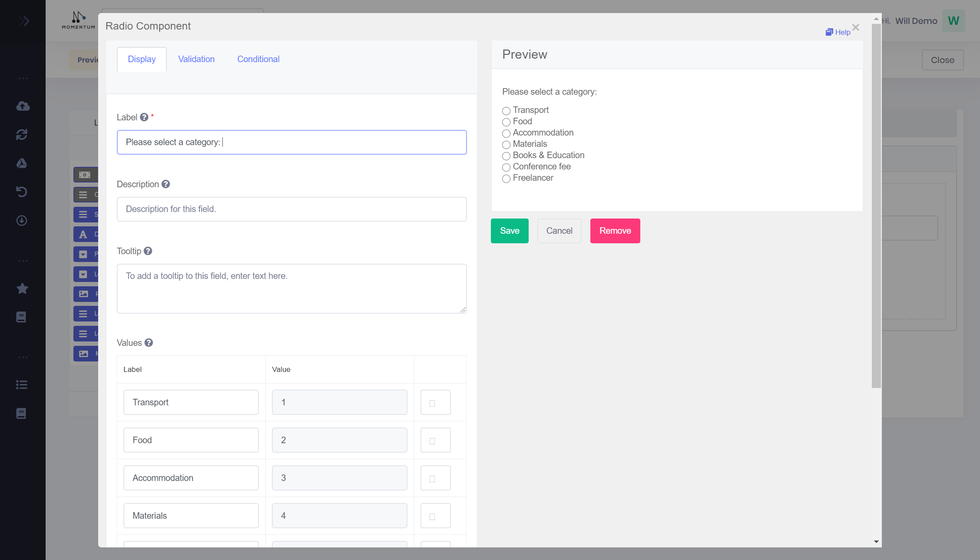Click the scrollbar down arrow in modal

point(876,541)
